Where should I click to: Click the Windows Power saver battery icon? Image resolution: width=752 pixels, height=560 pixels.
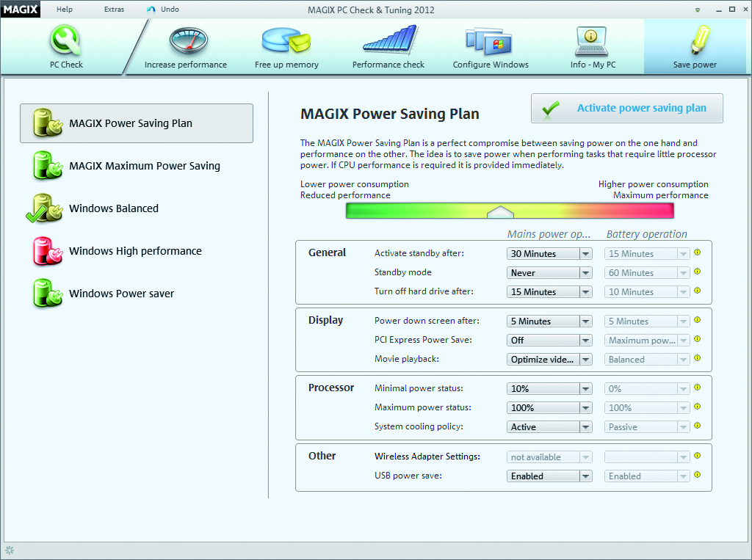[48, 294]
